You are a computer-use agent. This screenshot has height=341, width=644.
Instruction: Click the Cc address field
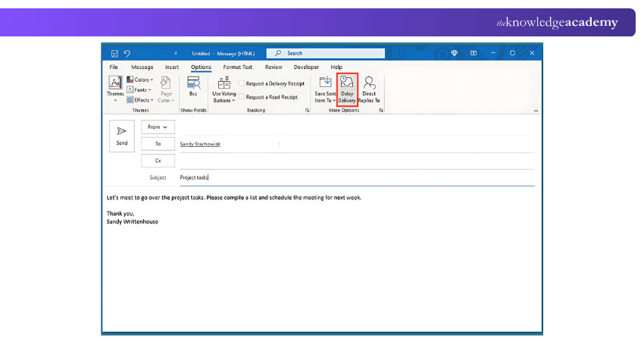coord(357,161)
